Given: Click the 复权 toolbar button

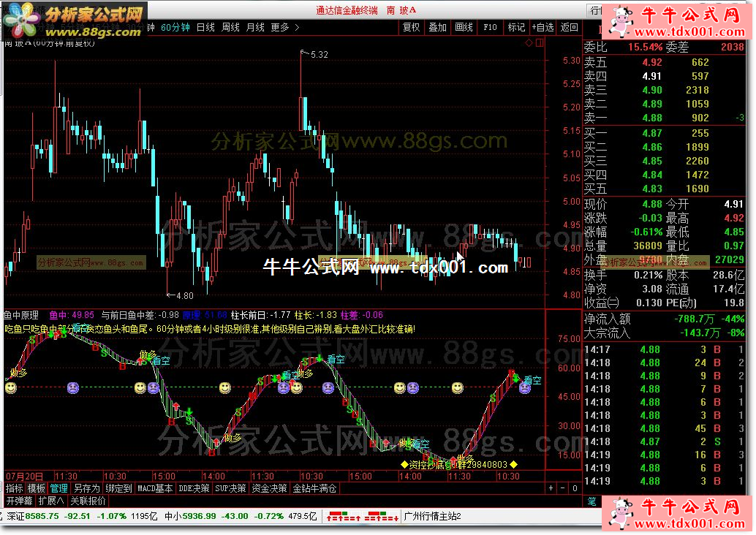Looking at the screenshot, I should point(412,28).
